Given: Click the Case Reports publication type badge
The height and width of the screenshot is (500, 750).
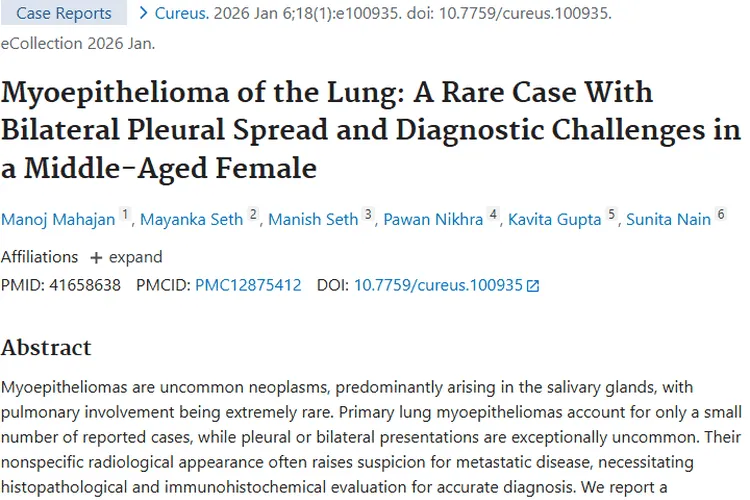Looking at the screenshot, I should 65,14.
